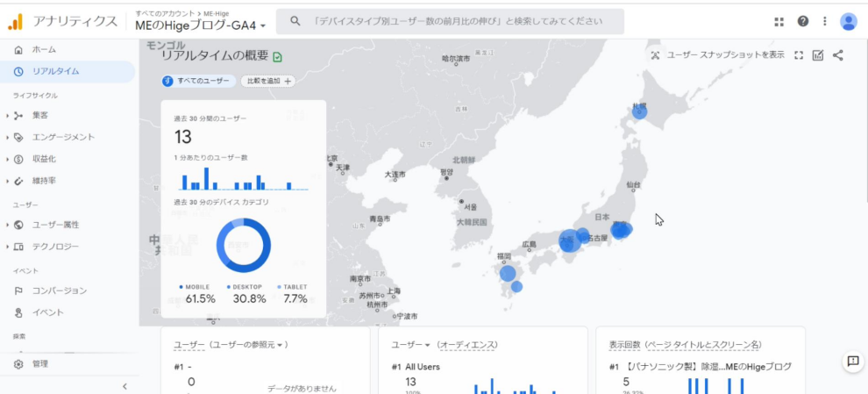Screen dimensions: 868x394
Task: Click the ユーザー属性 globe icon
Action: 18,225
